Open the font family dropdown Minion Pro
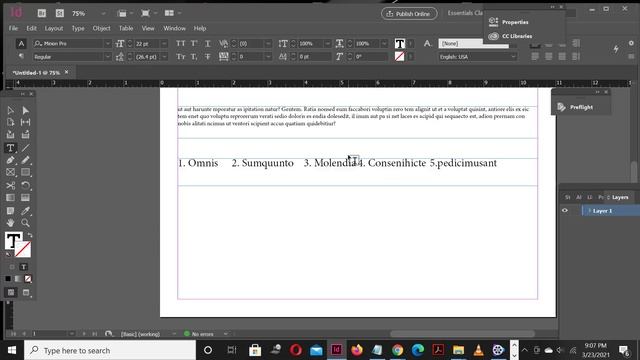The image size is (640, 360). pyautogui.click(x=107, y=43)
